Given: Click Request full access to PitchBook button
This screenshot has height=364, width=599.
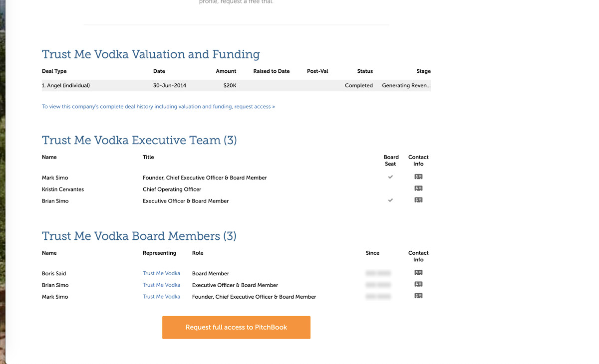Looking at the screenshot, I should click(236, 328).
